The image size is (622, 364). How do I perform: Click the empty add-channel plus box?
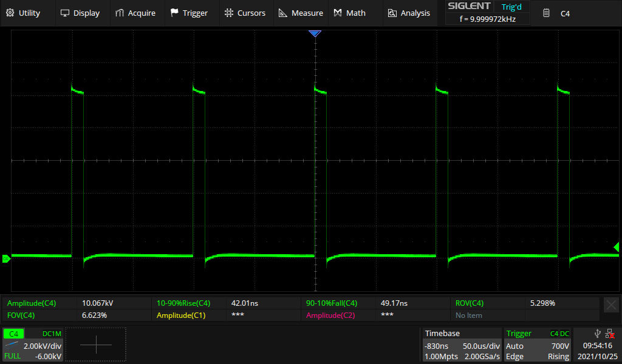tap(96, 344)
